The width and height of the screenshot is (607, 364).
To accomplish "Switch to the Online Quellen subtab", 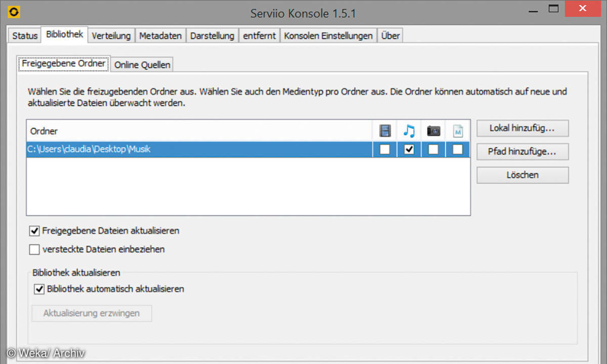I will 143,65.
